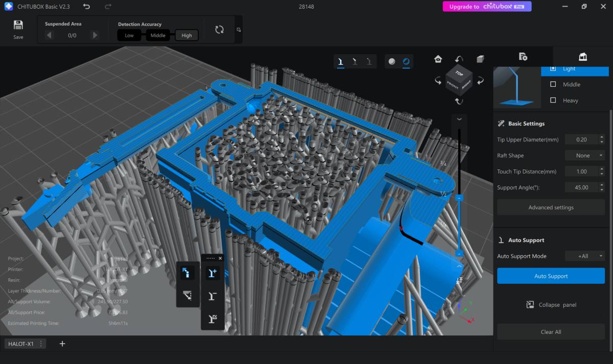Open the Auto Support Mode dropdown
The height and width of the screenshot is (364, 613).
click(585, 256)
